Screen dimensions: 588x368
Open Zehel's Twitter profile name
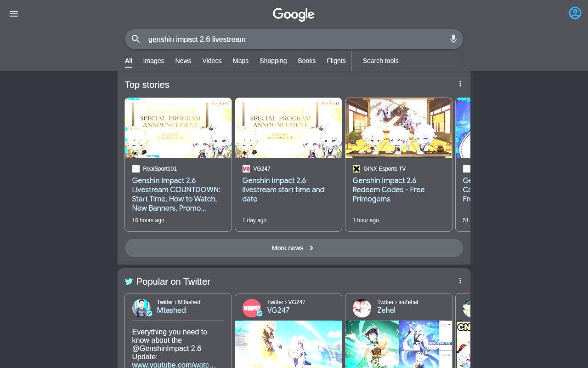[x=386, y=310]
